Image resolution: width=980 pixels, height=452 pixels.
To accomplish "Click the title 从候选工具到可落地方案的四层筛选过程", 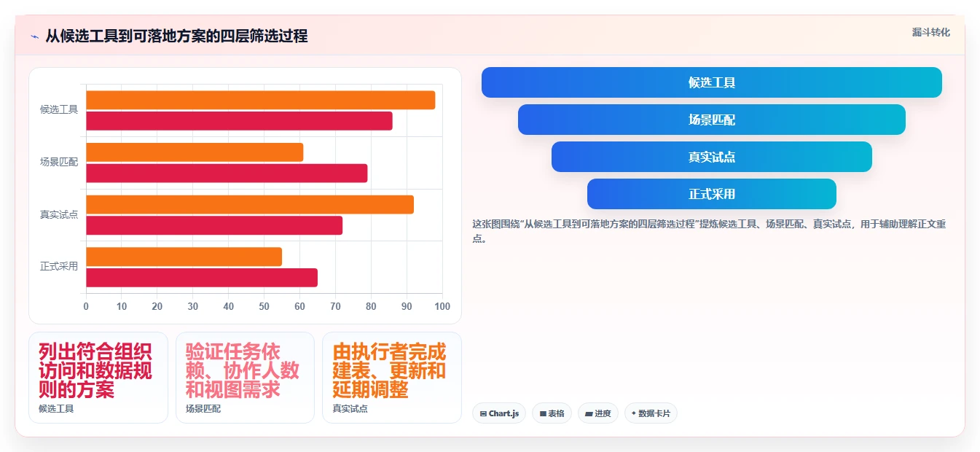I will coord(176,36).
